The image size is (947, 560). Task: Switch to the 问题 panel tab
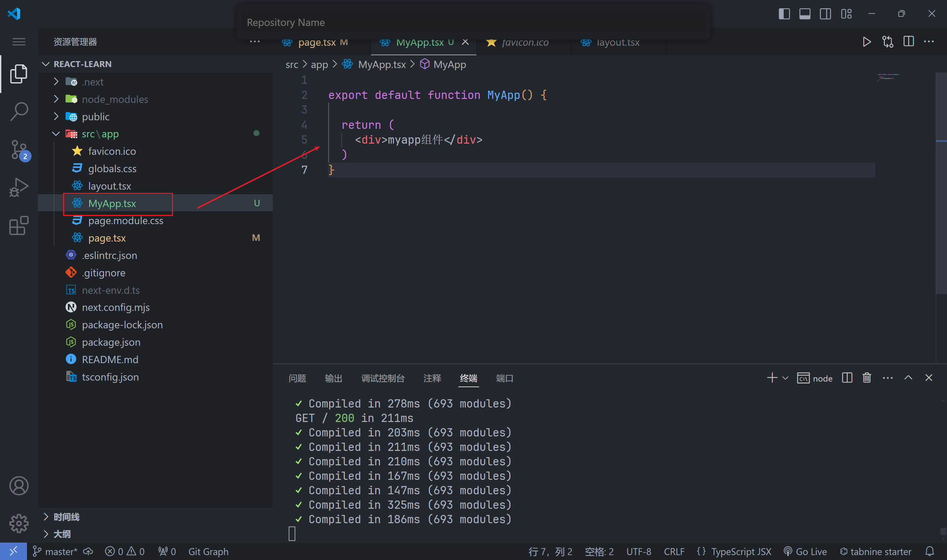[x=297, y=378]
